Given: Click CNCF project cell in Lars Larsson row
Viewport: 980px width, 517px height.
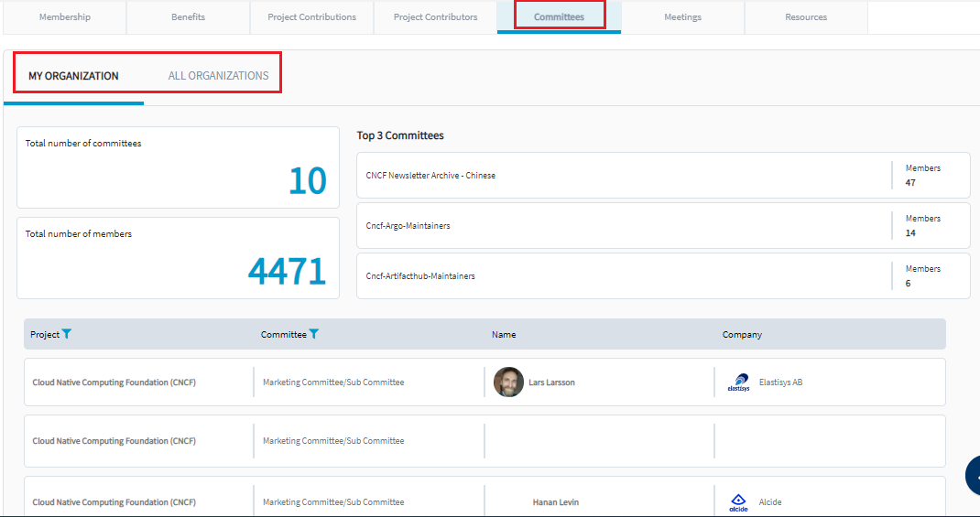Looking at the screenshot, I should coord(114,382).
